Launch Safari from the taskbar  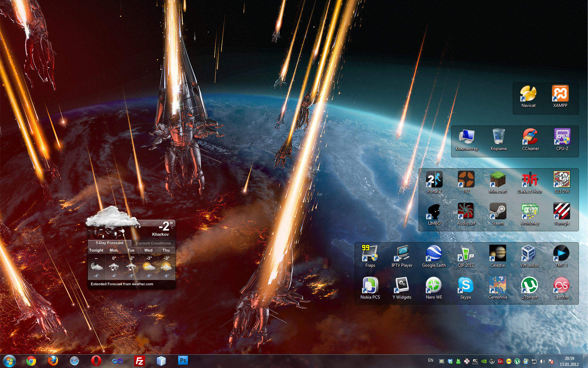[75, 361]
